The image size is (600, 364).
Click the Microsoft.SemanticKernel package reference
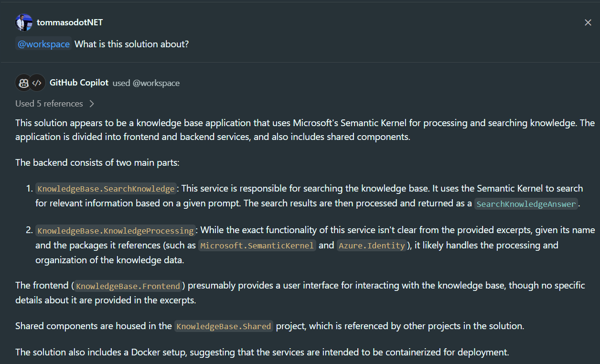click(257, 245)
